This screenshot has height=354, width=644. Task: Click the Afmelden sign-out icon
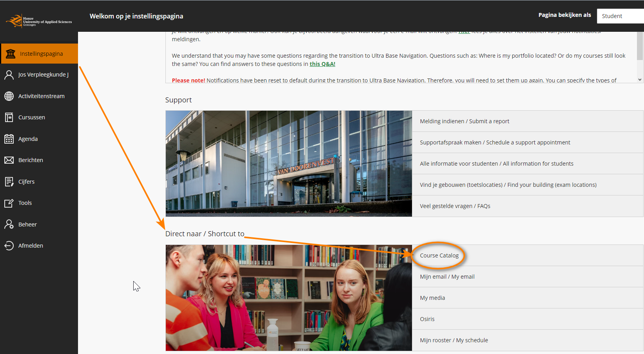tap(9, 246)
